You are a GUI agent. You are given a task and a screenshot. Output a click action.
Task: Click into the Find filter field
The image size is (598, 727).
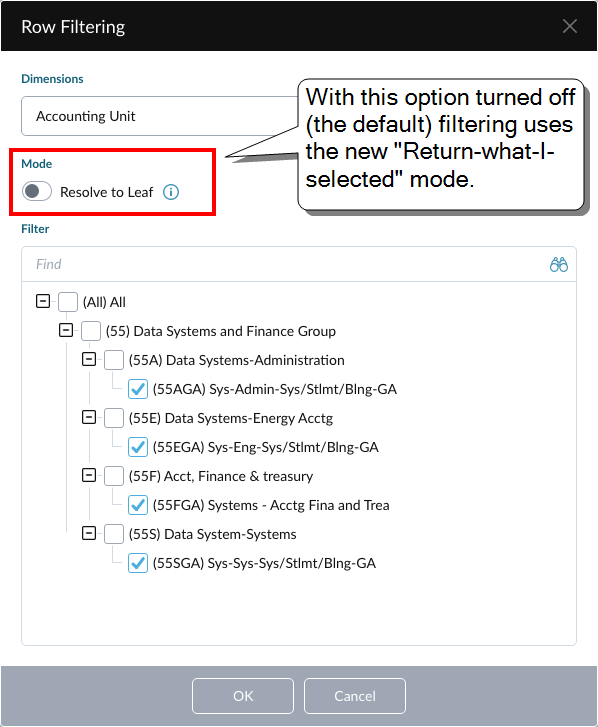click(283, 264)
